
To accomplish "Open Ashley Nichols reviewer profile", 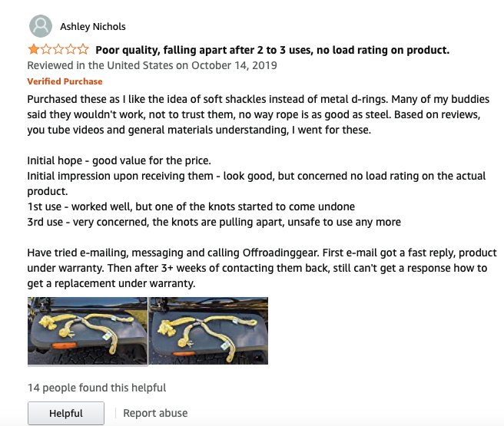I will tap(92, 26).
